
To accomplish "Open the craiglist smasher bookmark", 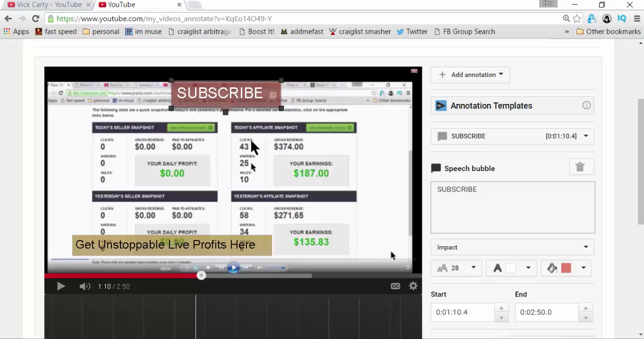I will point(360,31).
